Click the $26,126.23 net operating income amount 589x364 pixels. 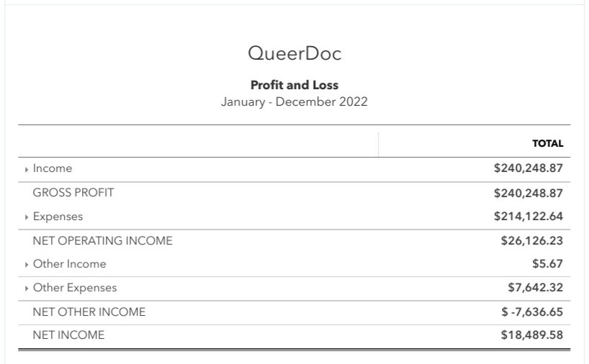pos(531,240)
